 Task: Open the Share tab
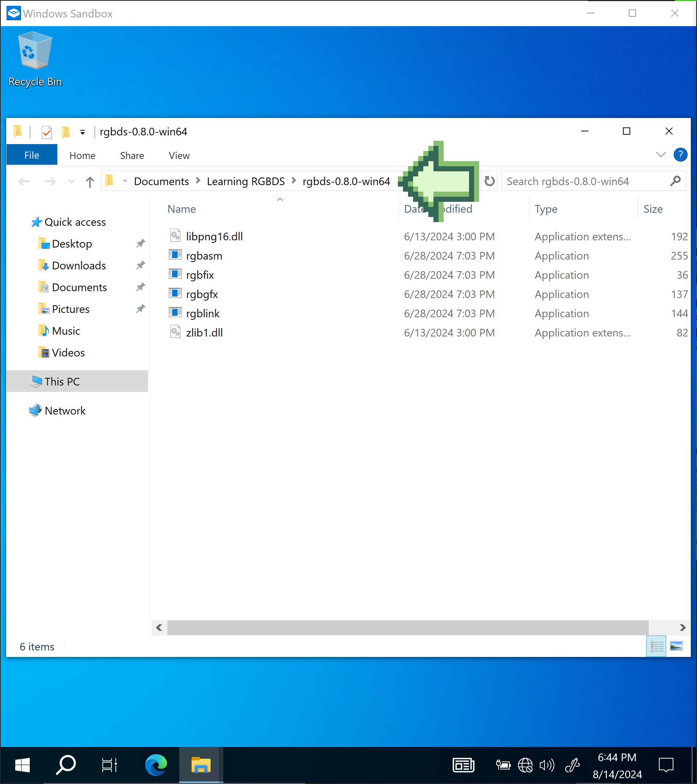tap(131, 155)
